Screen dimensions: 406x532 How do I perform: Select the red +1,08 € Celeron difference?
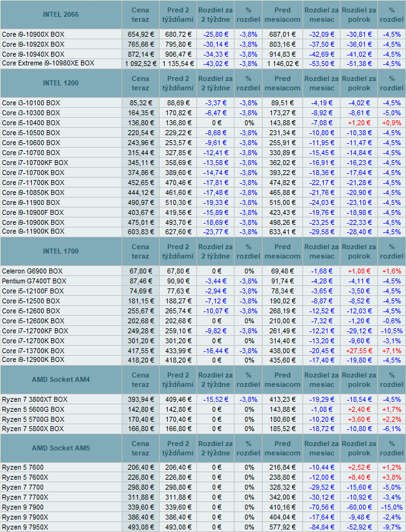coord(359,271)
